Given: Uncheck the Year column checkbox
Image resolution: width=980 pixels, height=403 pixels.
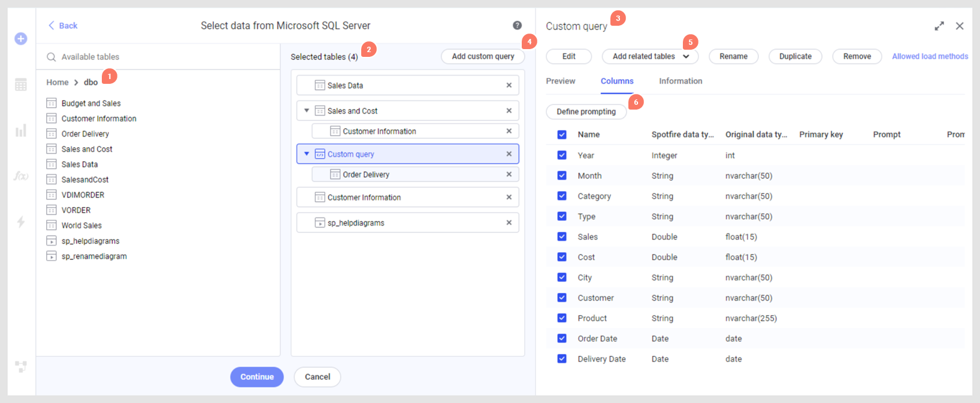Looking at the screenshot, I should (x=562, y=155).
